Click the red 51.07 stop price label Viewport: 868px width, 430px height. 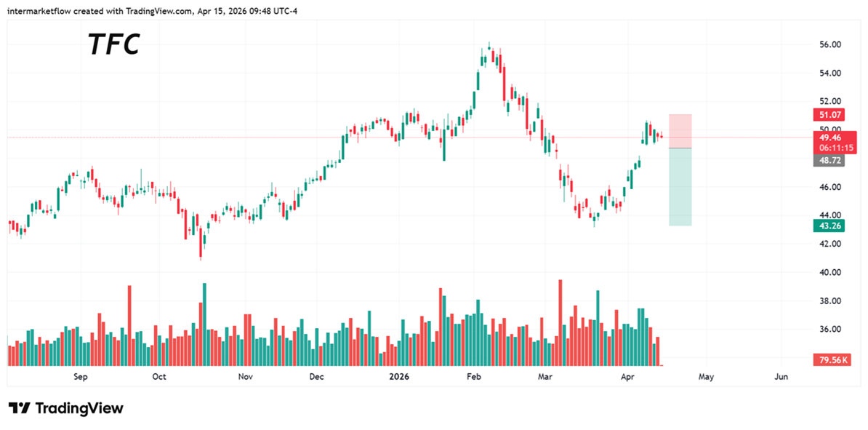(x=829, y=115)
